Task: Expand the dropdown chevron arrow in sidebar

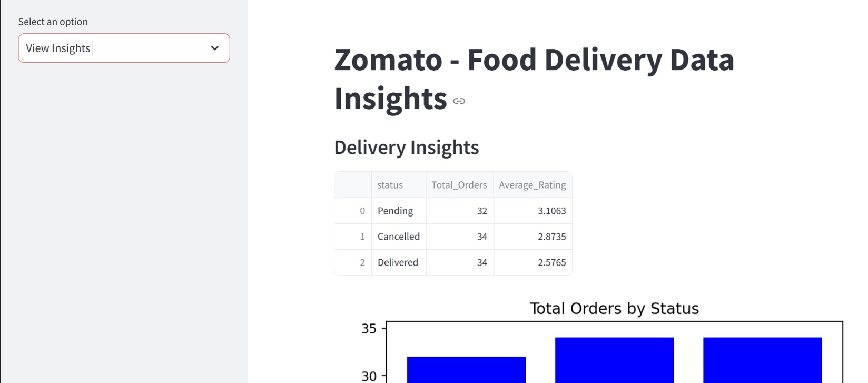Action: [215, 48]
